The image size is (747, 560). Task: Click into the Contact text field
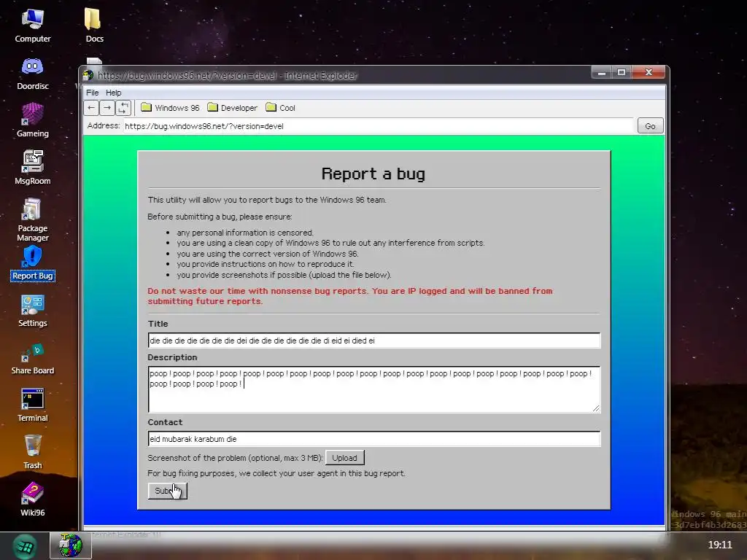(x=374, y=439)
